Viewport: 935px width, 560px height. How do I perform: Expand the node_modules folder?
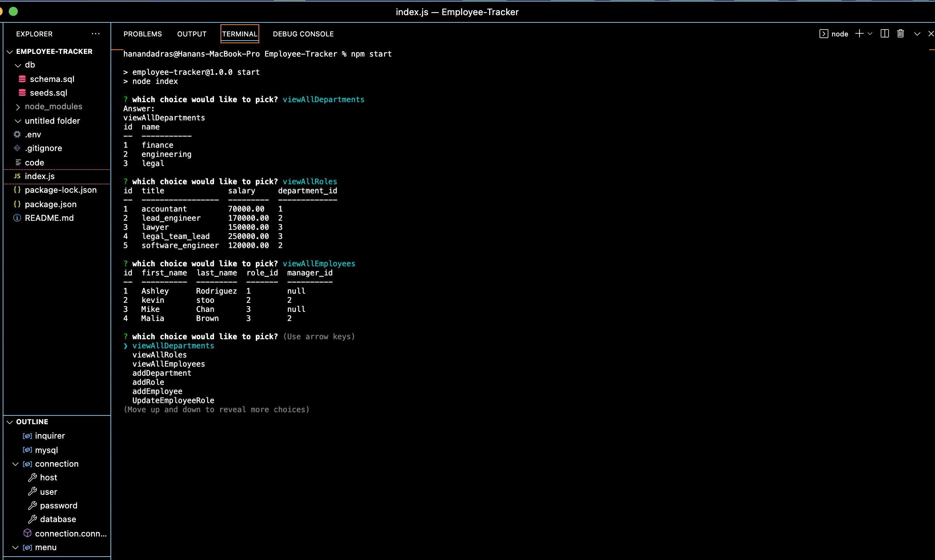pyautogui.click(x=17, y=107)
